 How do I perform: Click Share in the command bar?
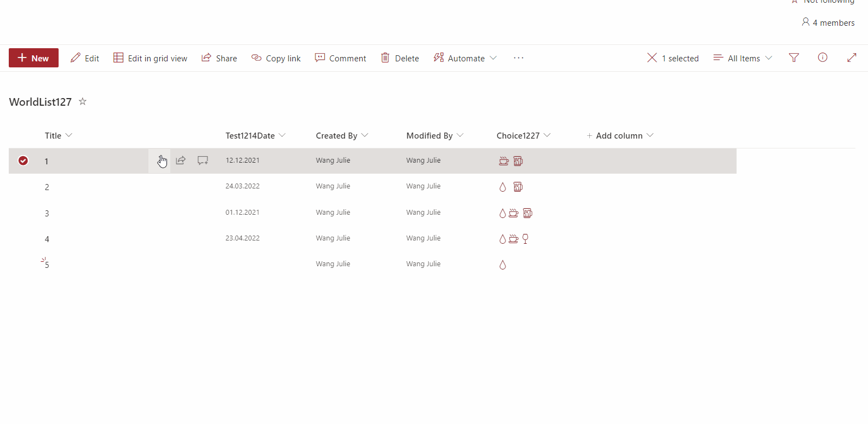click(219, 58)
